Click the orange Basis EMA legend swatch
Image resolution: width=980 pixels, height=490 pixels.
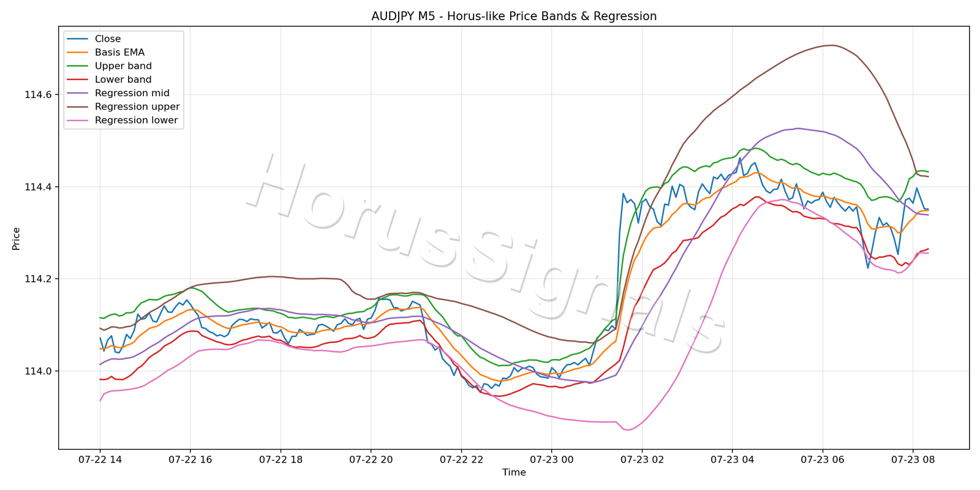(x=78, y=53)
